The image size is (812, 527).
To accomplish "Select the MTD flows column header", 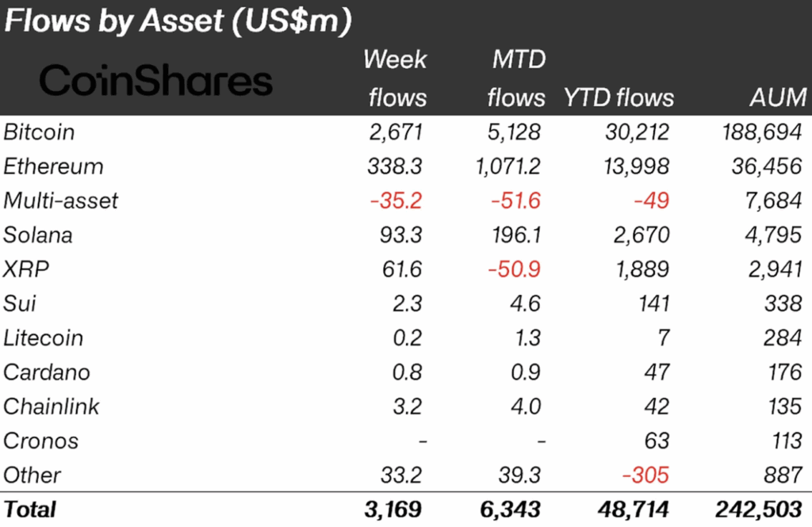I will [x=516, y=78].
